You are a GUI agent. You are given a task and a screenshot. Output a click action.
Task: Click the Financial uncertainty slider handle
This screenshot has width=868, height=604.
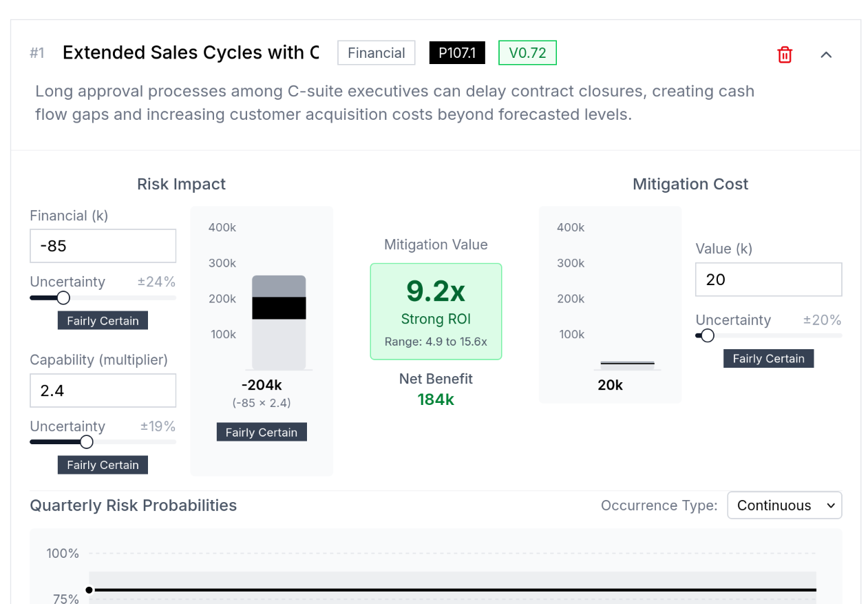[x=63, y=298]
